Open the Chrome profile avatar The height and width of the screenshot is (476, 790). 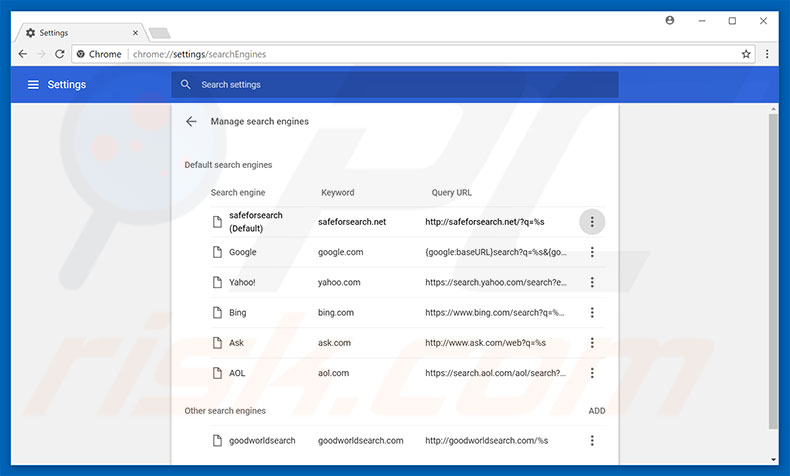click(x=670, y=20)
